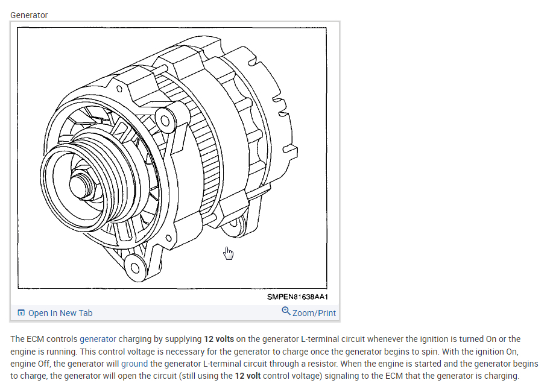This screenshot has height=392, width=550.
Task: Click the bold '12 volts' text
Action: (x=219, y=339)
